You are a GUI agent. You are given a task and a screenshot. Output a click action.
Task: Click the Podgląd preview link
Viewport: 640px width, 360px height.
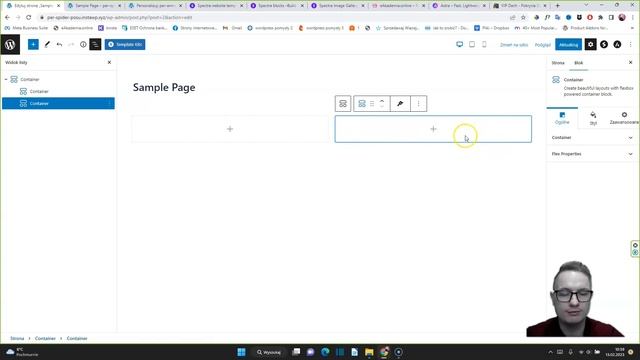pyautogui.click(x=543, y=45)
